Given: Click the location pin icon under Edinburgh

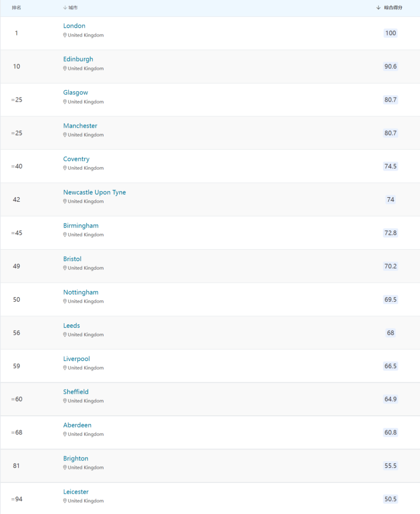Looking at the screenshot, I should coord(65,68).
